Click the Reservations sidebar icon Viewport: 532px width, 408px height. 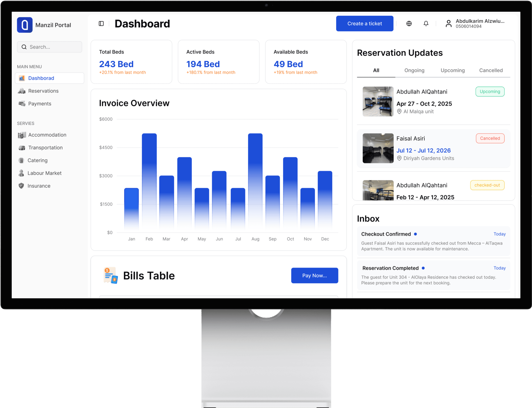[22, 91]
